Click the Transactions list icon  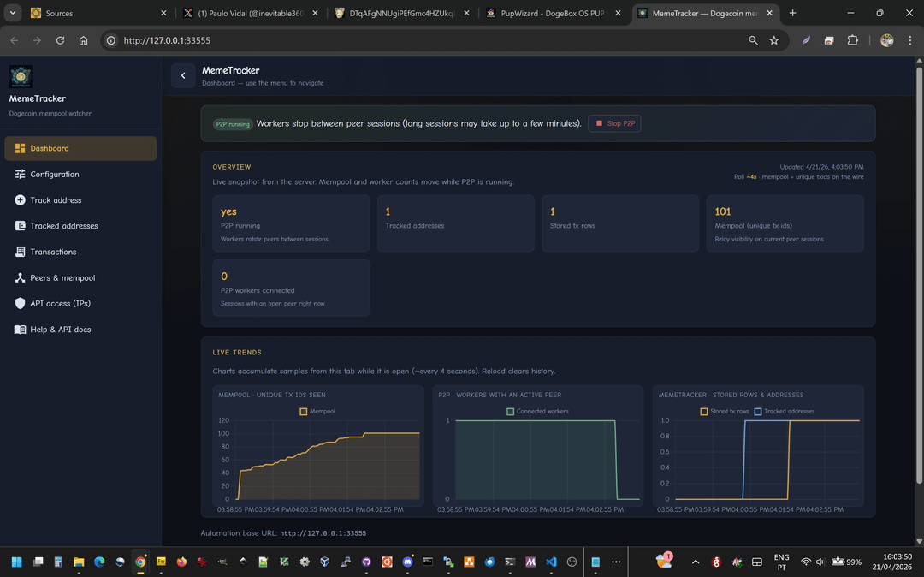pyautogui.click(x=21, y=252)
